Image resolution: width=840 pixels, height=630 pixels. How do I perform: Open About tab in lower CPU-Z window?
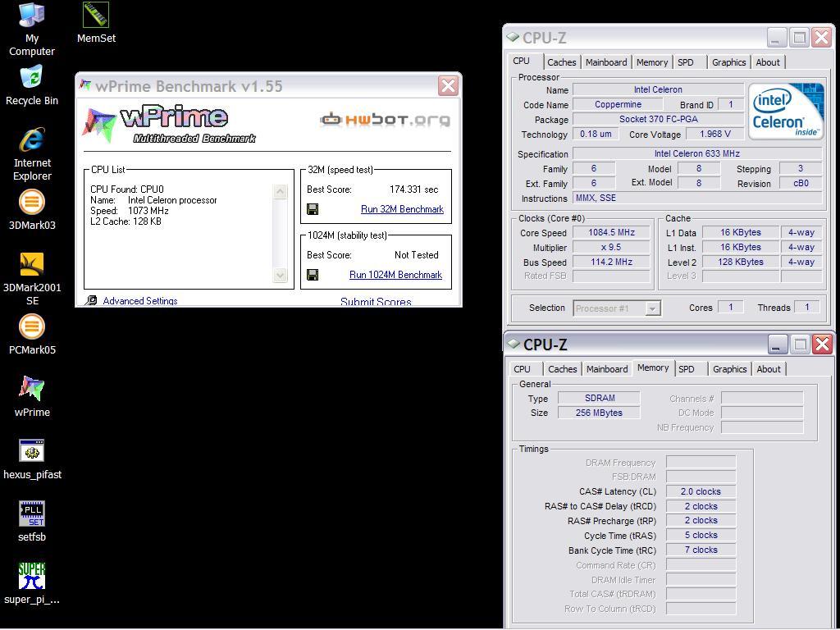[x=769, y=369]
